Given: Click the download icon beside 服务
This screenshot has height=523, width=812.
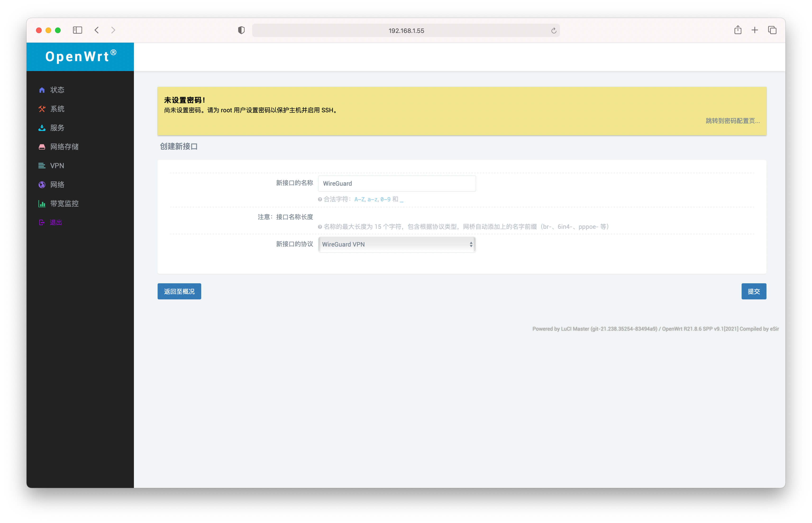Looking at the screenshot, I should click(42, 128).
